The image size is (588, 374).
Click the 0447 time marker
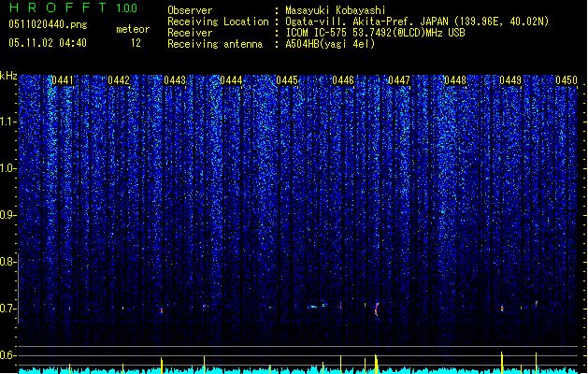pyautogui.click(x=399, y=80)
